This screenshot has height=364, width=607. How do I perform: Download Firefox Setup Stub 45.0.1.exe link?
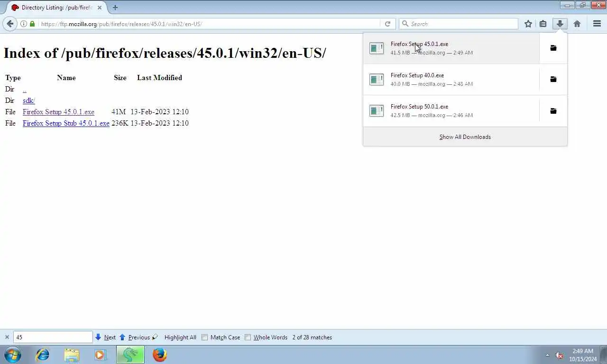point(66,123)
